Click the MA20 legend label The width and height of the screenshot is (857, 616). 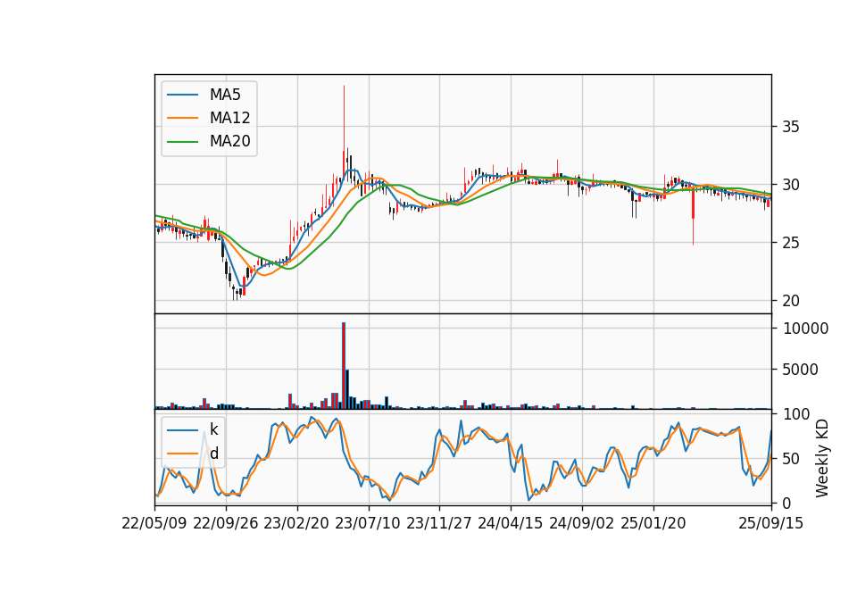229,141
